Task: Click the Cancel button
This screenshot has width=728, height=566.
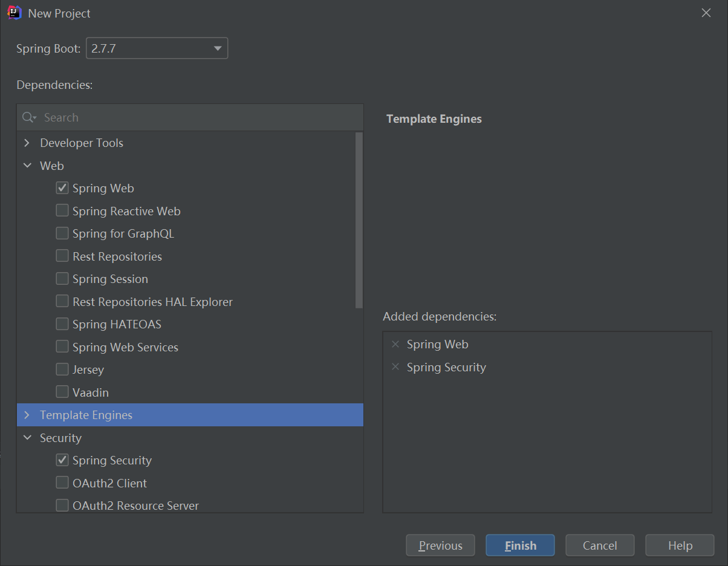Action: 600,545
